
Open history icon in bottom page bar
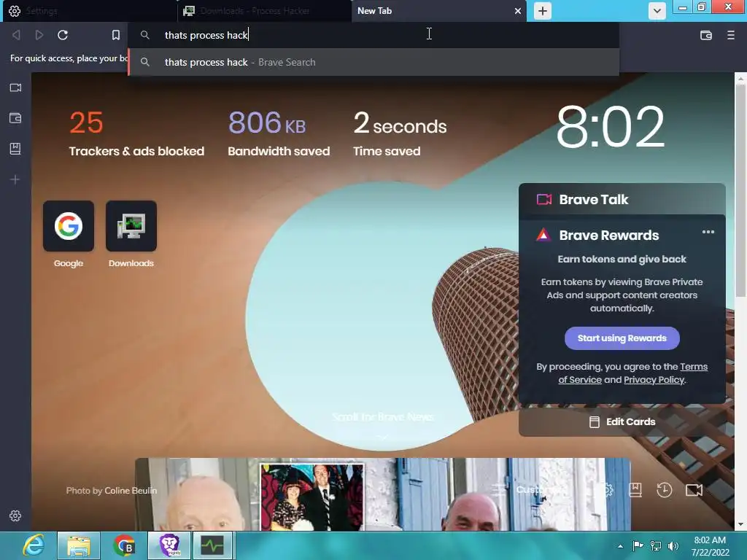(x=664, y=490)
